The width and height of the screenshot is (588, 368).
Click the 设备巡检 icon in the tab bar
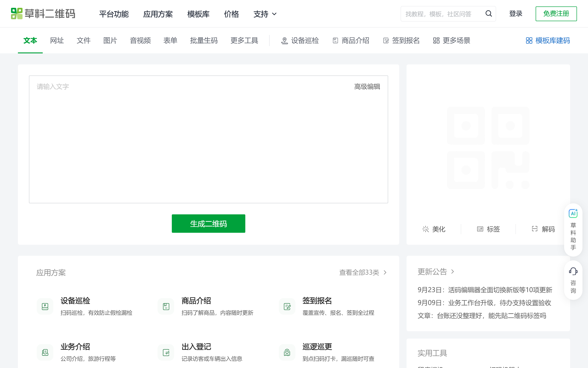pyautogui.click(x=284, y=41)
